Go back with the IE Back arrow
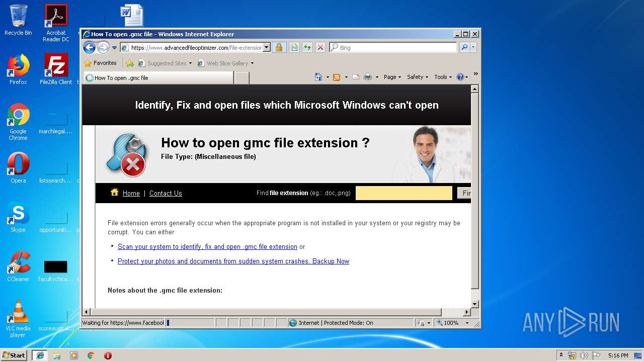This screenshot has width=644, height=362. pos(89,48)
